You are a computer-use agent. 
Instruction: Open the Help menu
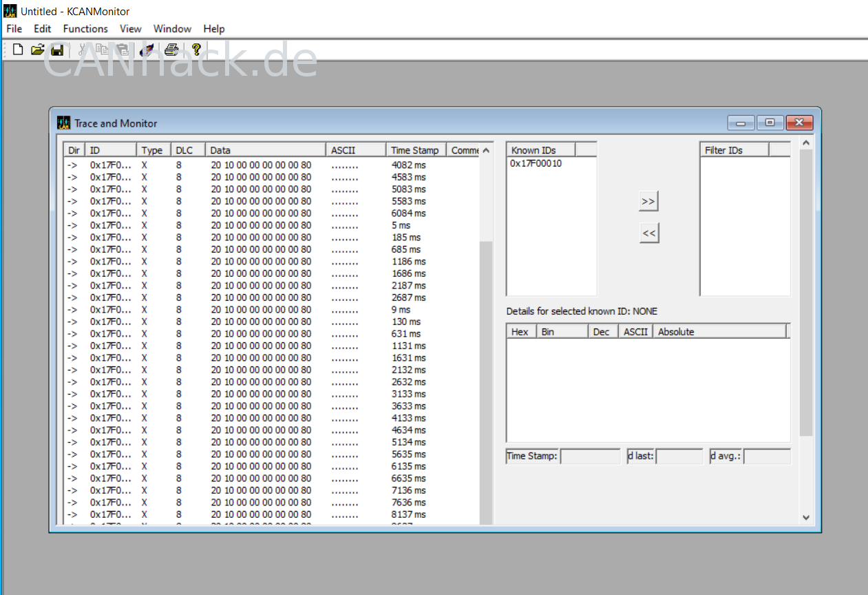click(214, 29)
